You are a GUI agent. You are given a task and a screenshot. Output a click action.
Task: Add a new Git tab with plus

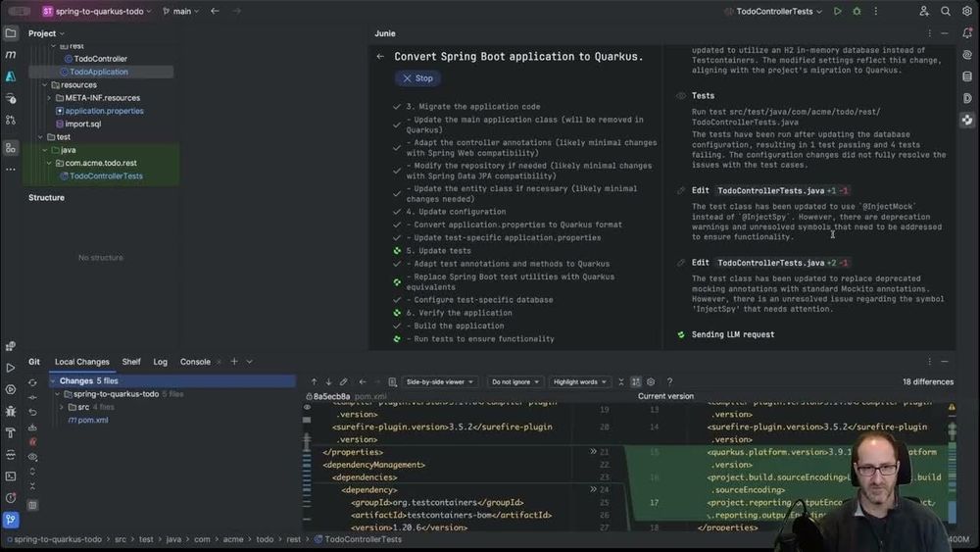tap(234, 362)
